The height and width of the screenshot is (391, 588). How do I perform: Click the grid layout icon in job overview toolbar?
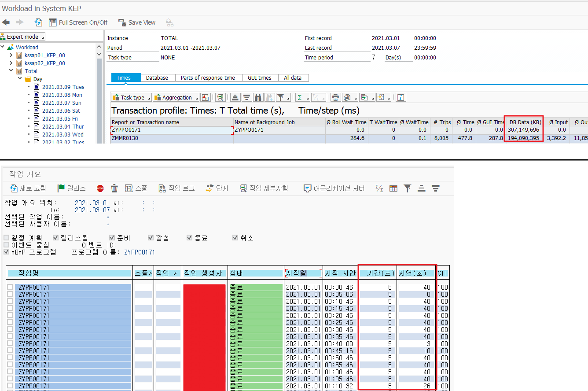point(393,188)
